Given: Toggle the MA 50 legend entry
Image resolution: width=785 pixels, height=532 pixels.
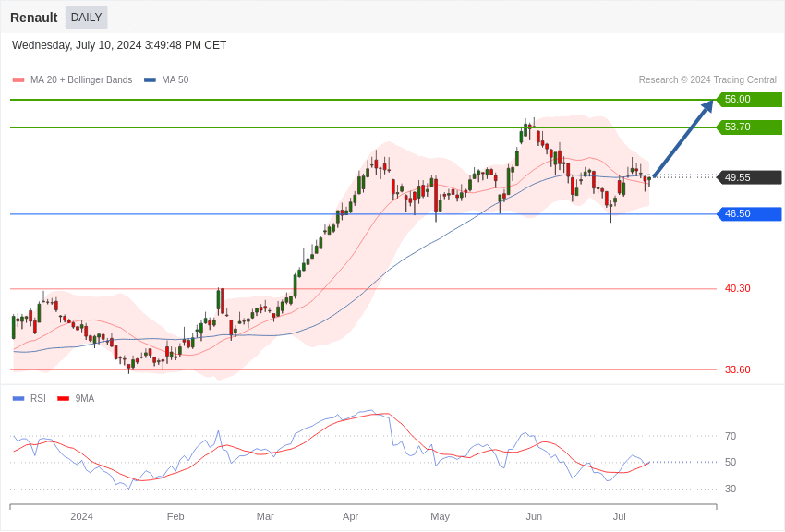Looking at the screenshot, I should (175, 80).
